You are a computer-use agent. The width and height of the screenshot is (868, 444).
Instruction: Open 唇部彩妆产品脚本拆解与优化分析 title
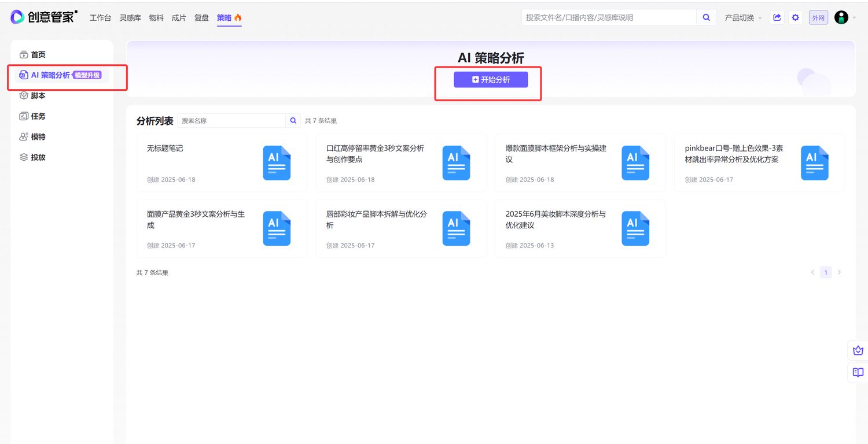point(377,220)
